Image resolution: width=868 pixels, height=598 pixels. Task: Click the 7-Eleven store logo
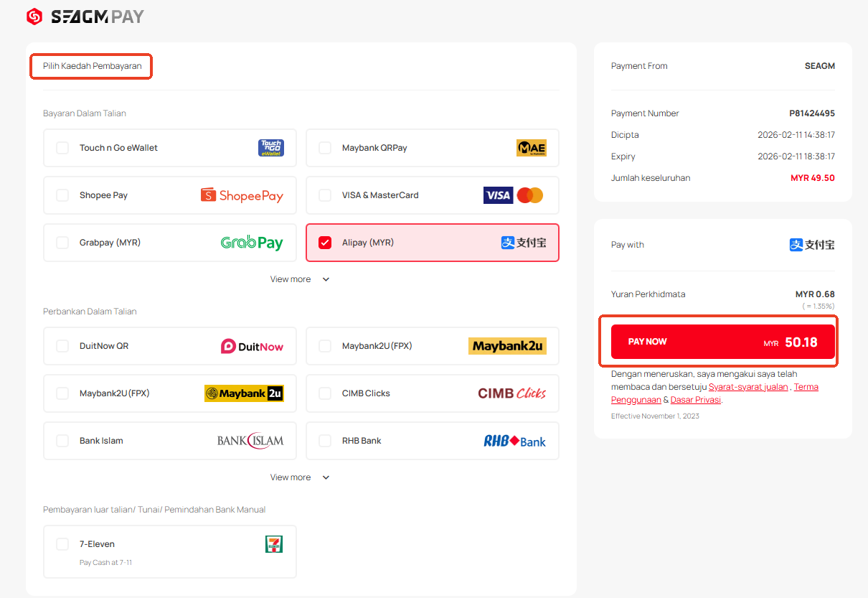[274, 544]
